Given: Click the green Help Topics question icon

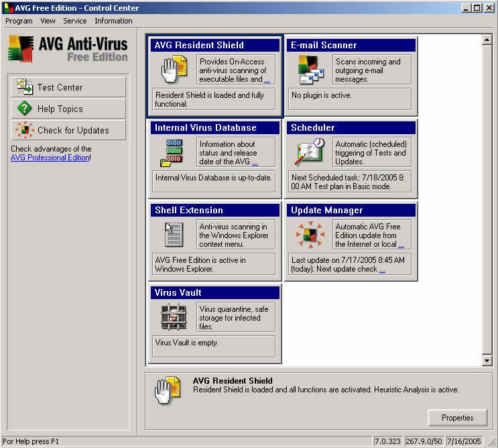Looking at the screenshot, I should (24, 109).
